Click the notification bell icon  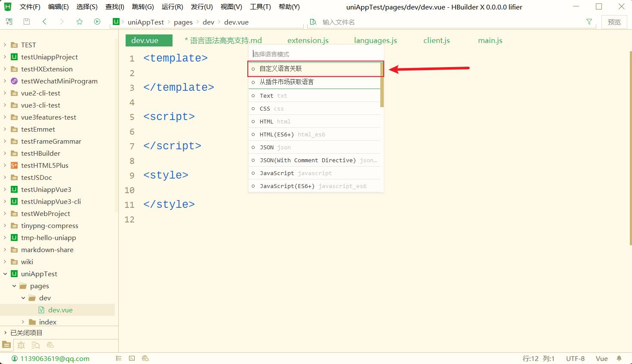click(619, 358)
